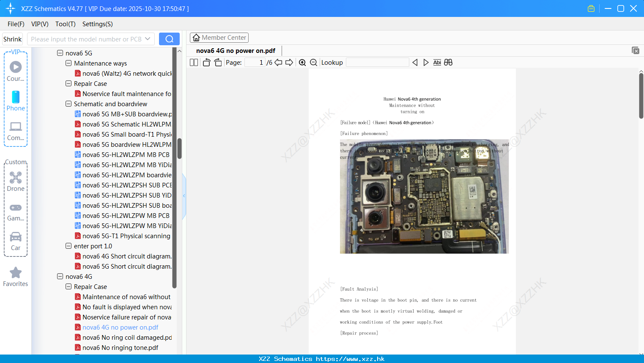Collapse nova6 5G tree node
The image size is (644, 363).
pos(60,53)
